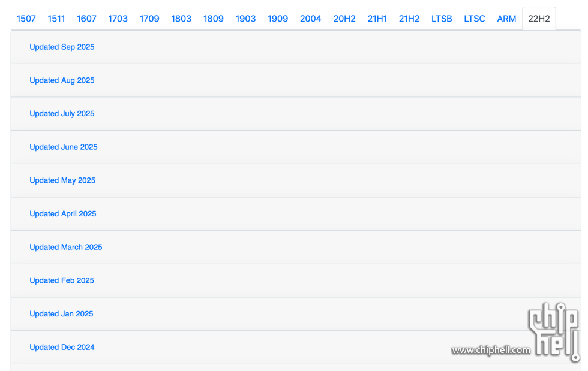588x371 pixels.
Task: Open the 1511 version tab
Action: [x=56, y=19]
